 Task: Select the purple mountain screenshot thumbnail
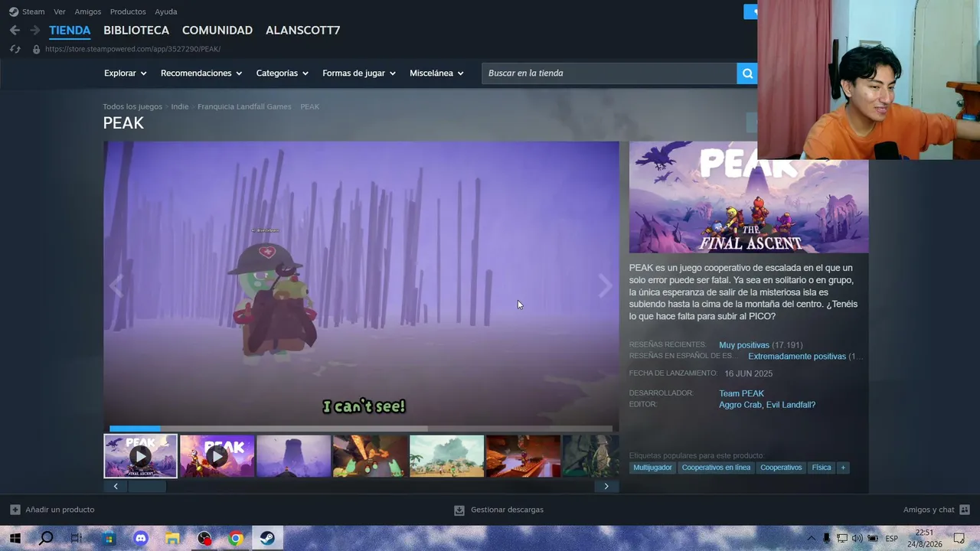pyautogui.click(x=293, y=456)
